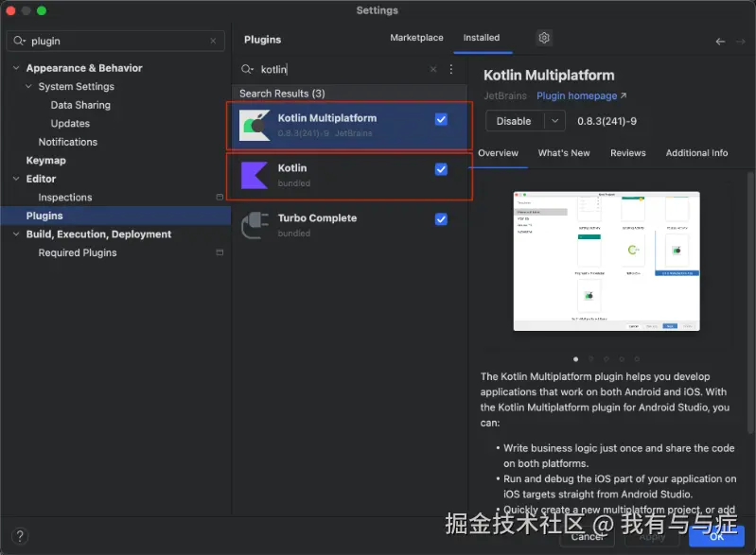Select Inspections under Editor
756x555 pixels.
pyautogui.click(x=65, y=197)
